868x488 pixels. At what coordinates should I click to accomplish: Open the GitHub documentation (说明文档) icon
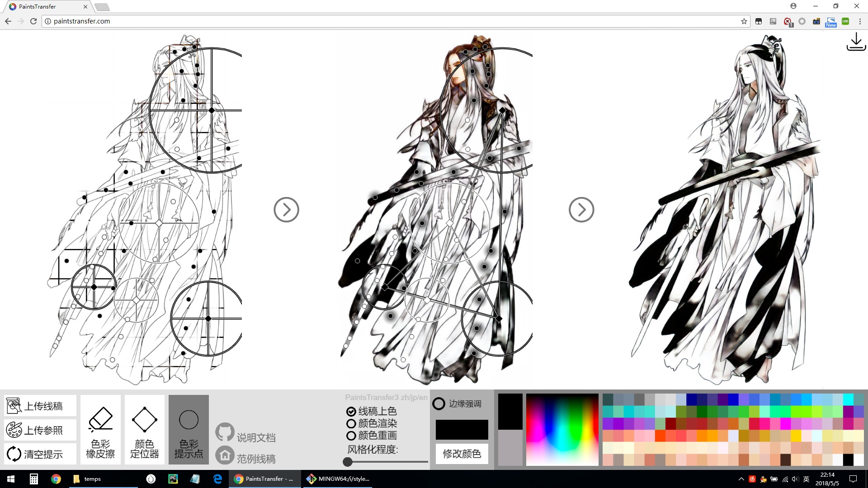(x=225, y=432)
